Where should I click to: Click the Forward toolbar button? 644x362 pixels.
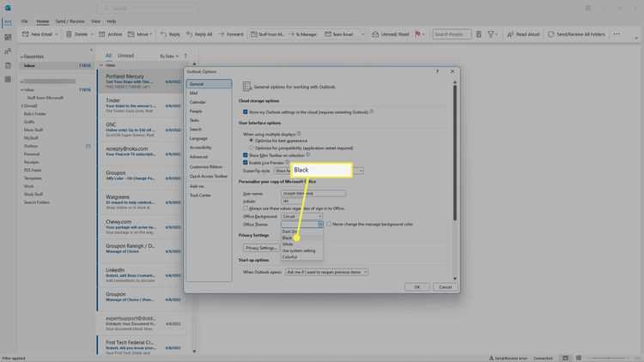tap(231, 34)
